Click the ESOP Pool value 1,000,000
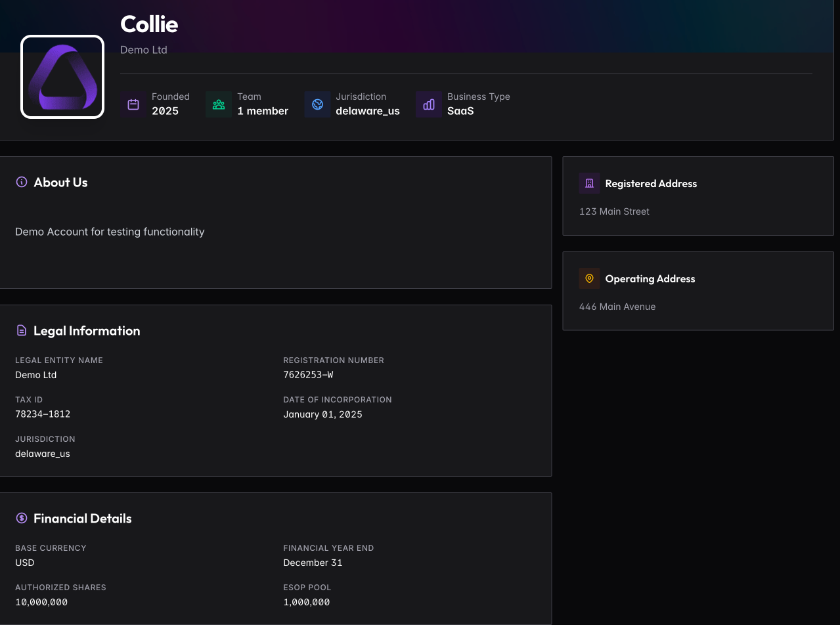Image resolution: width=840 pixels, height=625 pixels. click(307, 601)
